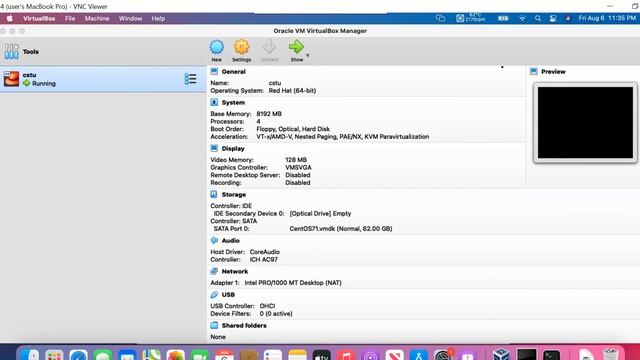
Task: Click the New virtual machine icon
Action: pyautogui.click(x=217, y=47)
